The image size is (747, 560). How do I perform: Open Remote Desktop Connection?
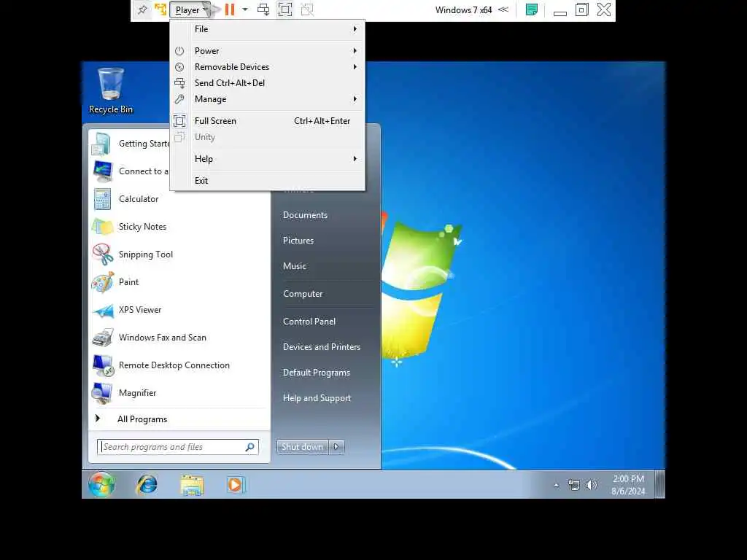pos(179,365)
